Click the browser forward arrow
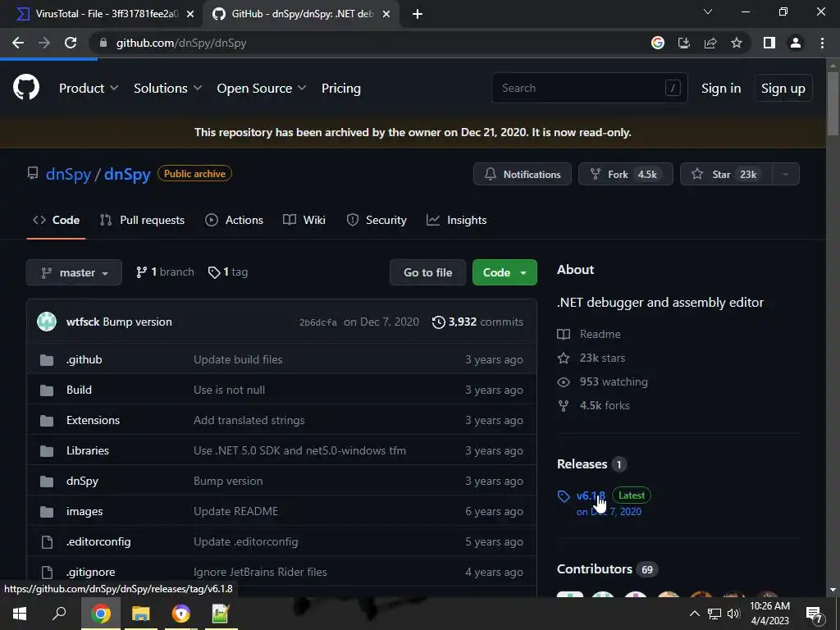 tap(44, 43)
